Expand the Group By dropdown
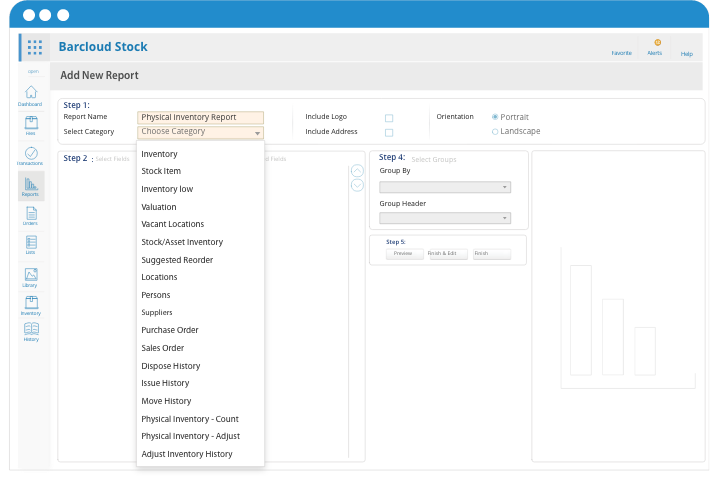 pos(445,187)
